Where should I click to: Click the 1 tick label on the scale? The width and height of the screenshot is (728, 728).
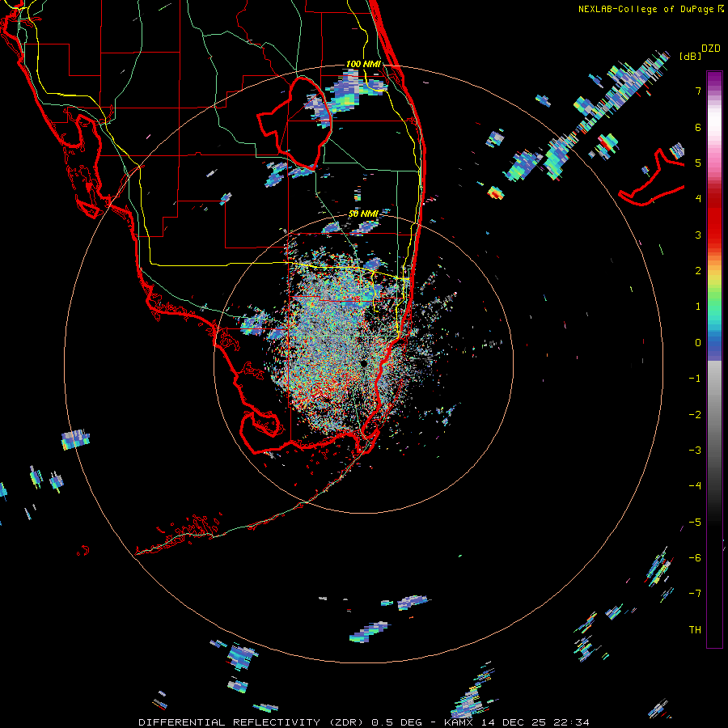698,306
